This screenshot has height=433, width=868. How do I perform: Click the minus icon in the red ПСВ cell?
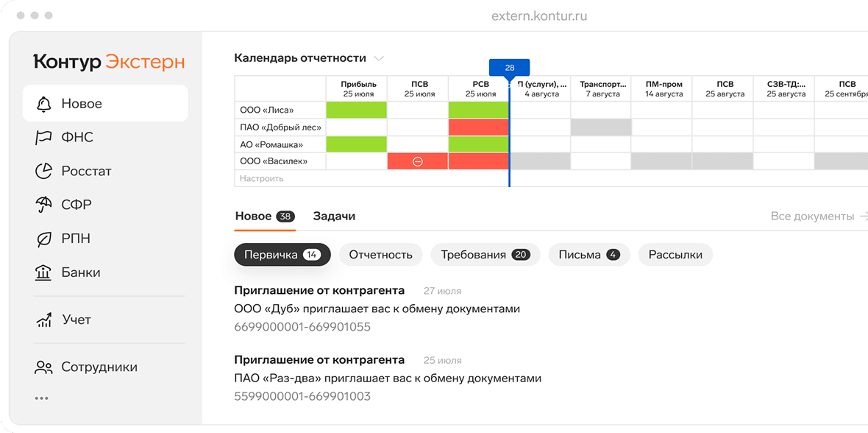tap(418, 161)
